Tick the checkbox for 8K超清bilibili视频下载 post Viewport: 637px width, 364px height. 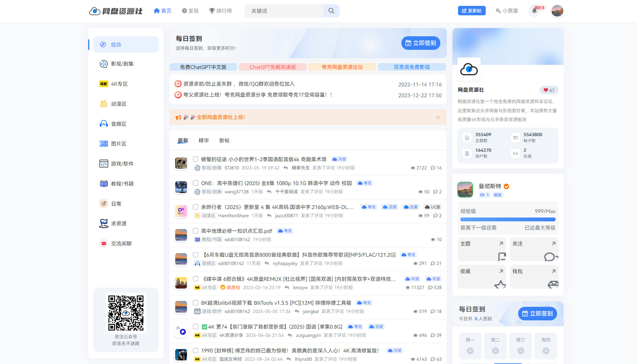coord(195,303)
